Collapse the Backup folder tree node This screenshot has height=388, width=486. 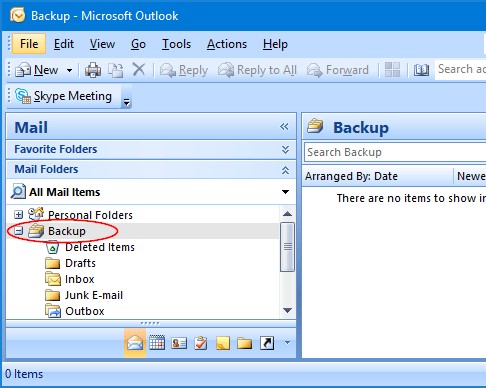(19, 231)
